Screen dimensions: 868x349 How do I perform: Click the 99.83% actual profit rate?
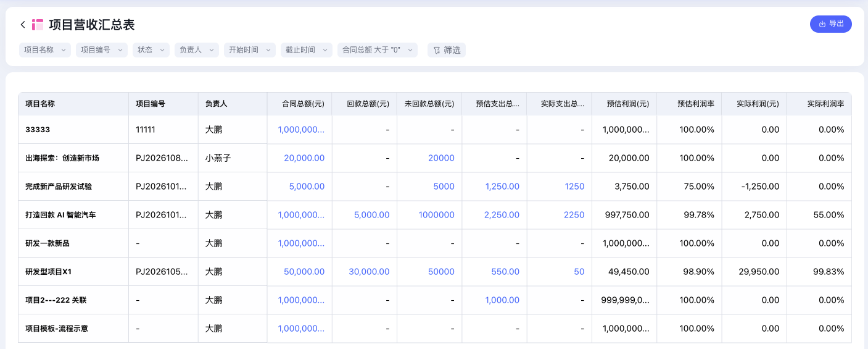pos(829,272)
